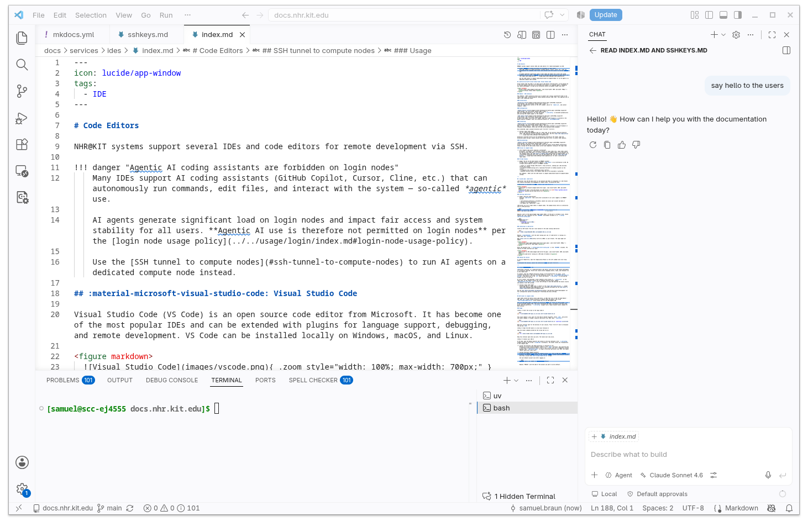The image size is (808, 532).
Task: Add context with plus in chat input
Action: pos(595,475)
